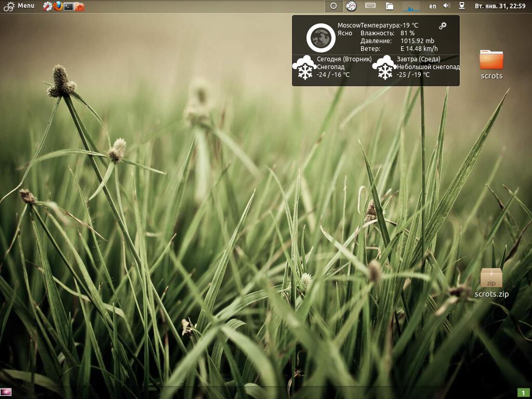Open the network connection applet
The image size is (532, 399).
[461, 6]
